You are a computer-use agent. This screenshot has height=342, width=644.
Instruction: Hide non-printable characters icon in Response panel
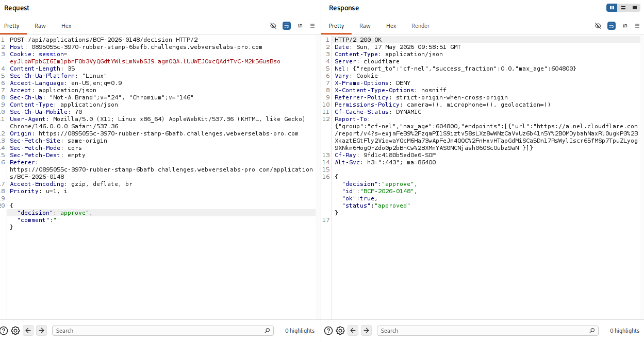(598, 26)
